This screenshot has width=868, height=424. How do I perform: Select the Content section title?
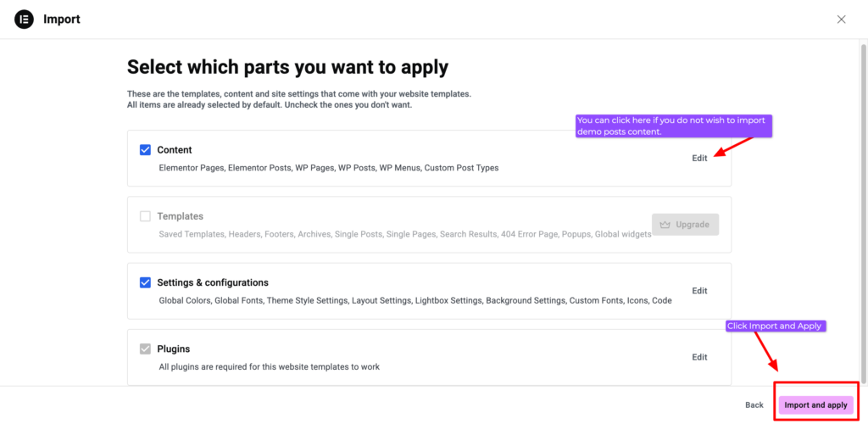coord(175,150)
